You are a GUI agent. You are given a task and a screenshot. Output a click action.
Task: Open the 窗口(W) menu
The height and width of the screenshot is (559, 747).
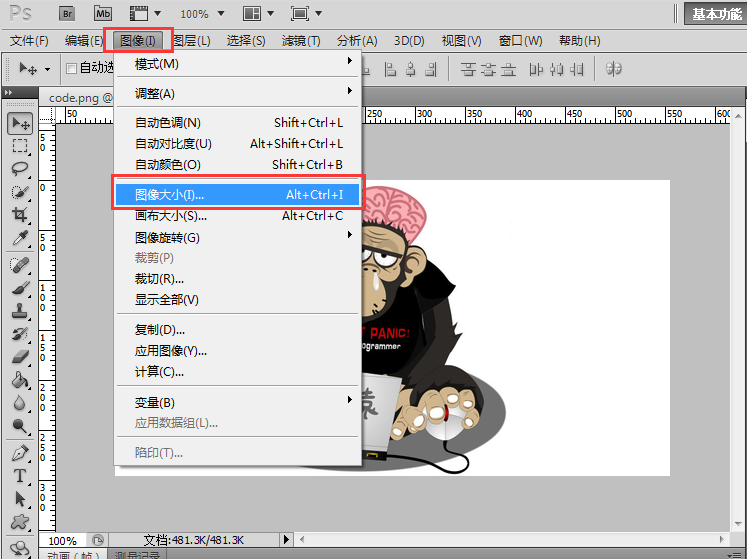(520, 41)
